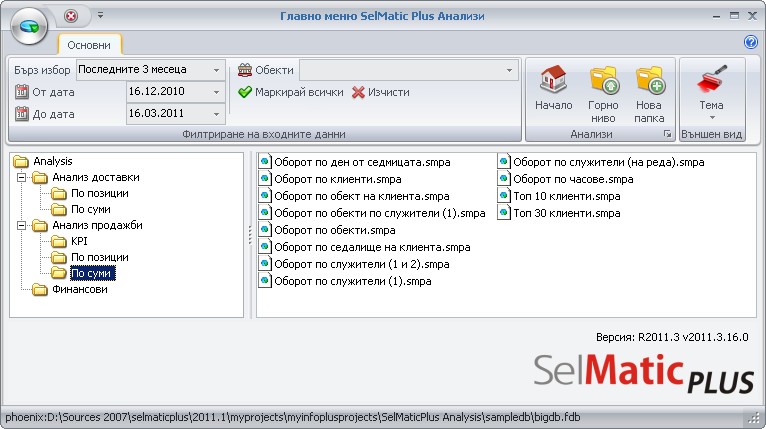Open file Оборот по ден от седмицата.smpa

[x=362, y=162]
